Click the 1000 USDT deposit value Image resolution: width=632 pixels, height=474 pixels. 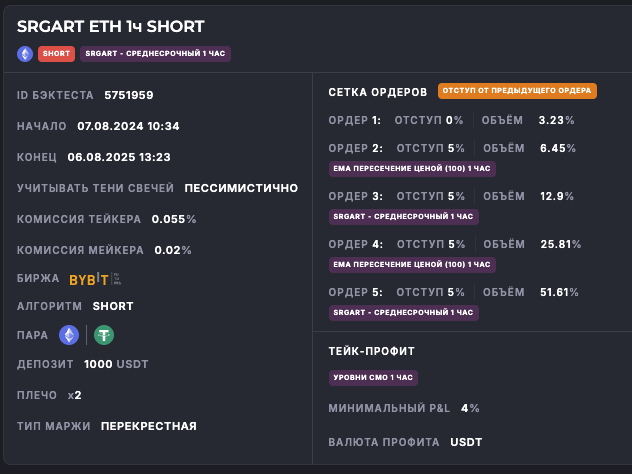coord(117,364)
